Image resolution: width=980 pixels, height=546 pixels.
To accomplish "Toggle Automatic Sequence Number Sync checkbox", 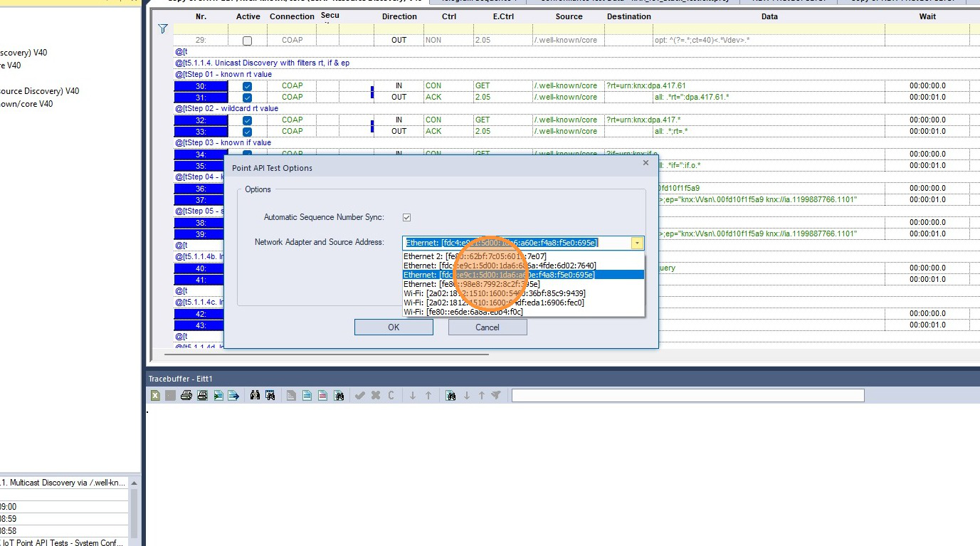I will [406, 217].
